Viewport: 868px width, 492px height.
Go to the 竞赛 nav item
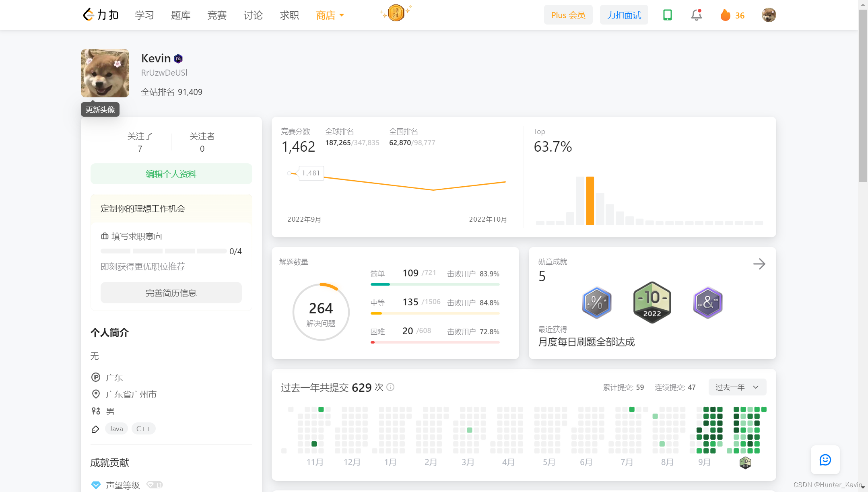pyautogui.click(x=217, y=15)
